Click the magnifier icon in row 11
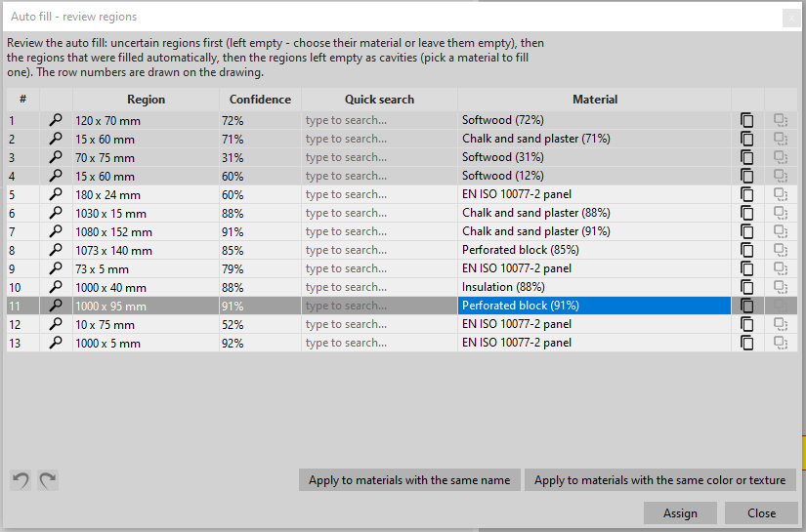Image resolution: width=806 pixels, height=532 pixels. [x=56, y=306]
